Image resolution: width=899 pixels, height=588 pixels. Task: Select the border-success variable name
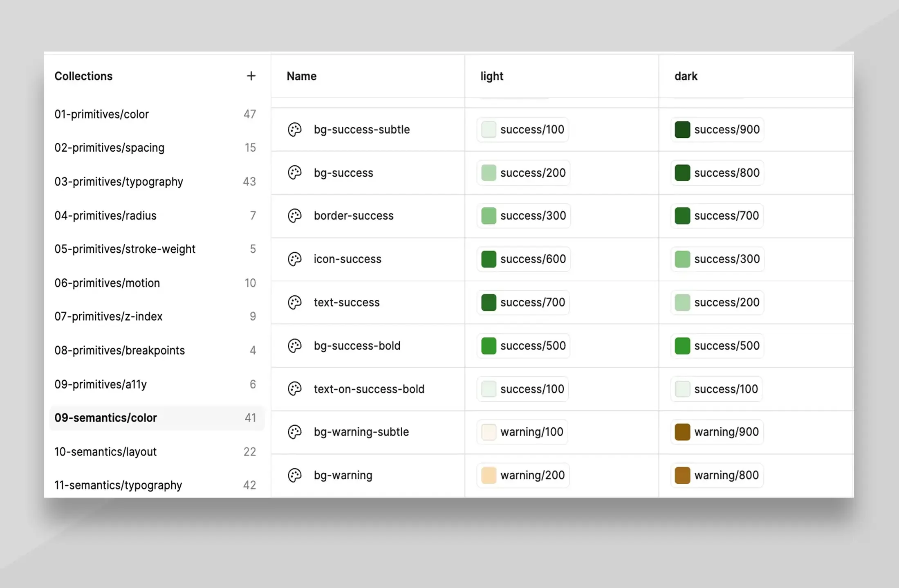click(354, 216)
